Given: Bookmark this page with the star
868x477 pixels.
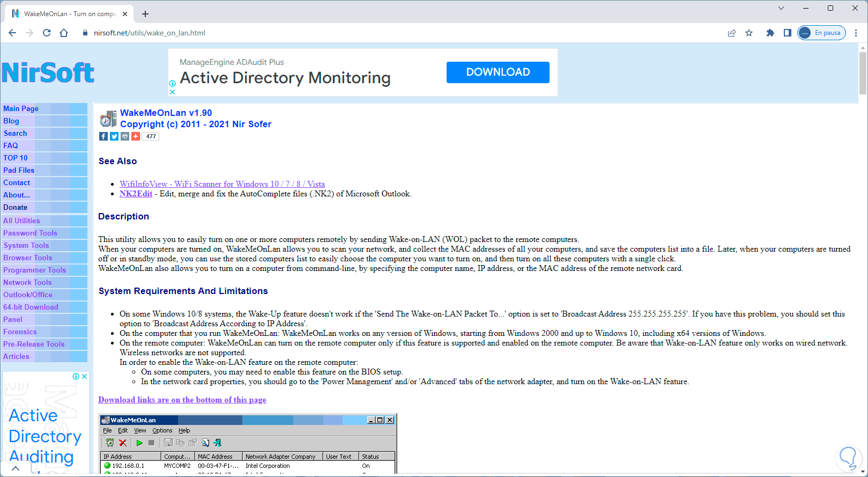Looking at the screenshot, I should tap(749, 33).
